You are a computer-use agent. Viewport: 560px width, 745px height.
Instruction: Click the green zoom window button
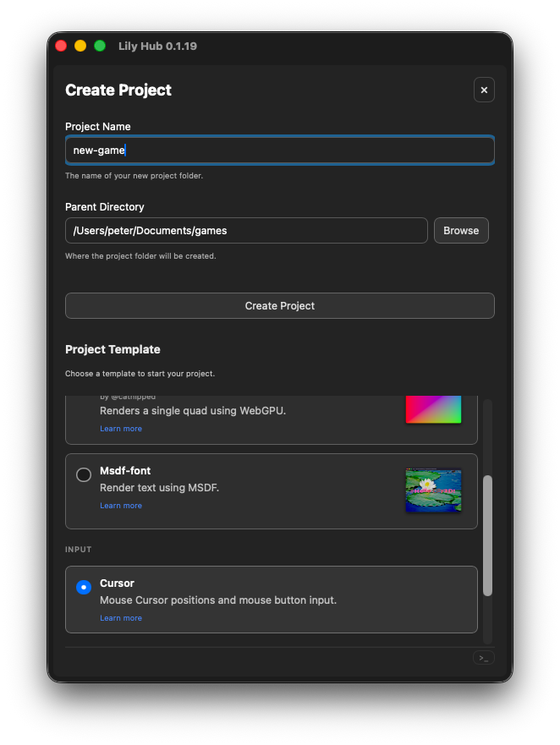100,46
